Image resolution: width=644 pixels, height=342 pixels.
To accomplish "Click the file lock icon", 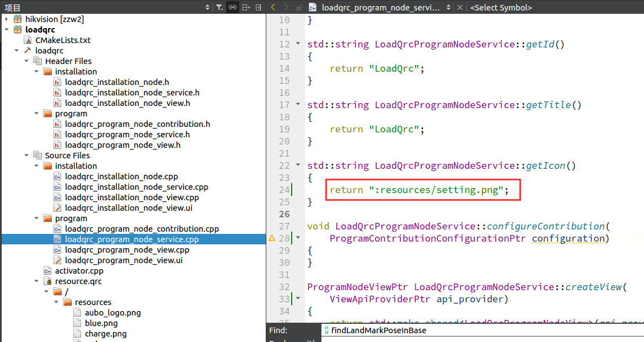I will coord(300,7).
